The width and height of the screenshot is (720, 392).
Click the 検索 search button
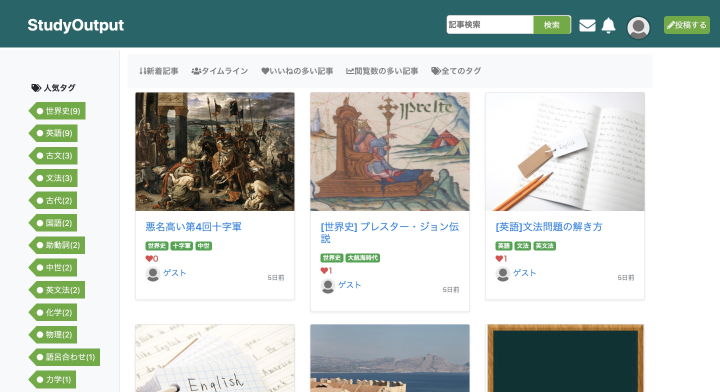tap(552, 25)
